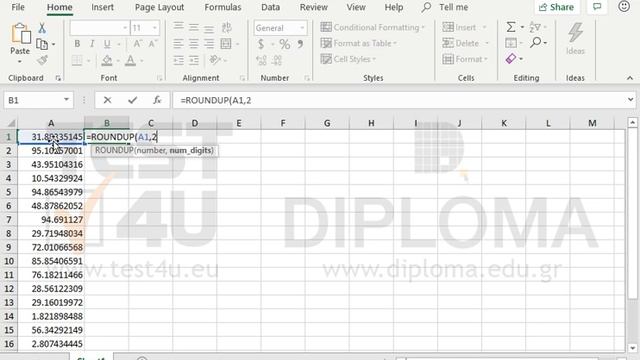
Task: Click the smiley feedback icon
Action: click(624, 6)
